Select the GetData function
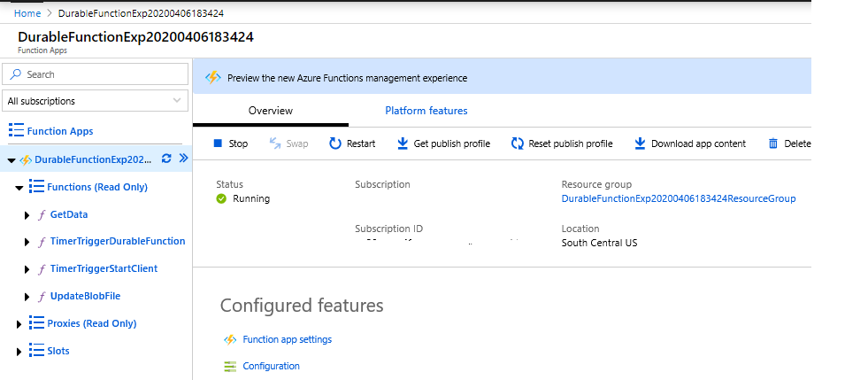Screen dimensions: 868x380 point(69,214)
